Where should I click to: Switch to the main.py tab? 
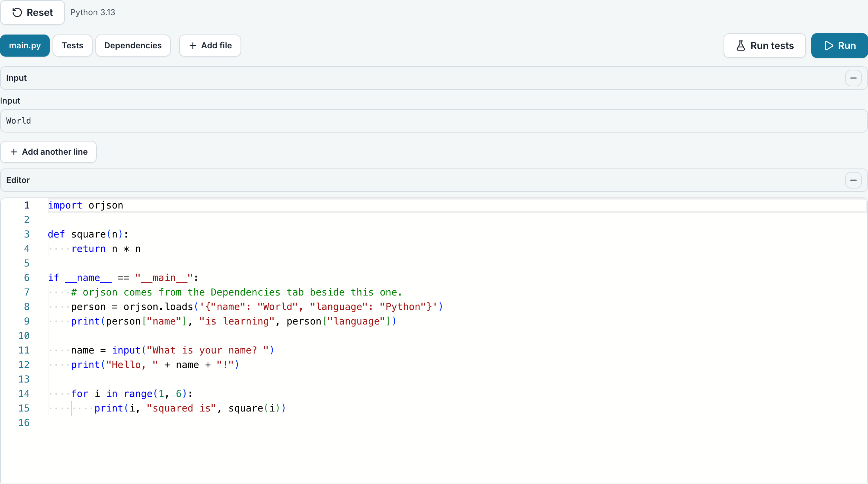[x=25, y=46]
